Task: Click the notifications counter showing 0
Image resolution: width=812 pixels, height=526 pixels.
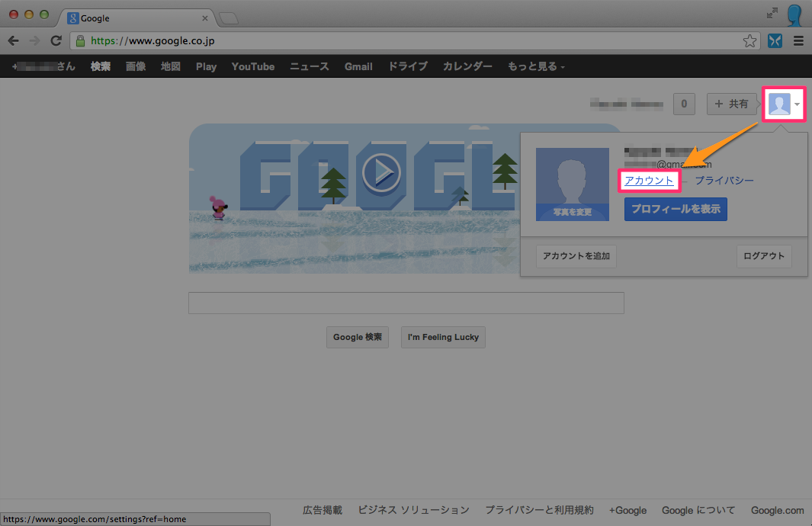Action: (684, 104)
